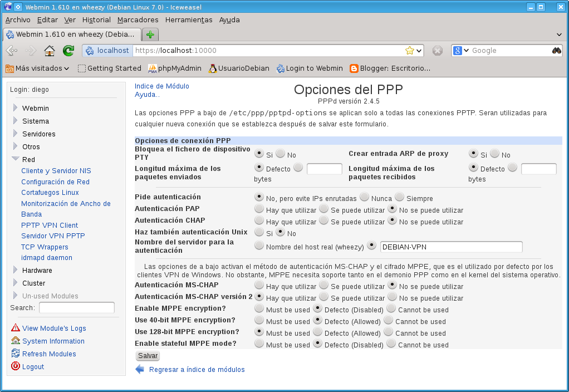This screenshot has width=569, height=392.
Task: Click the System Information house icon
Action: (x=16, y=340)
